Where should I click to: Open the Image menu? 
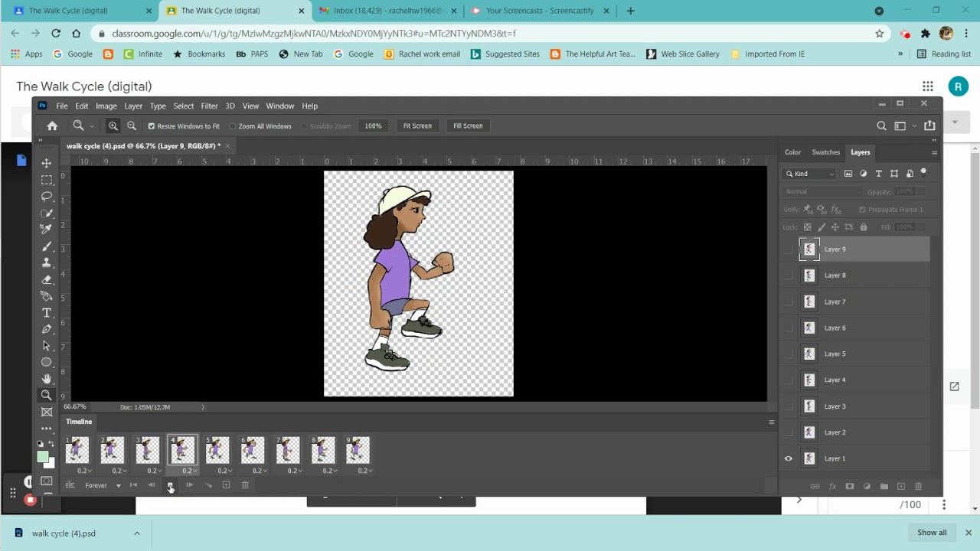click(x=106, y=106)
